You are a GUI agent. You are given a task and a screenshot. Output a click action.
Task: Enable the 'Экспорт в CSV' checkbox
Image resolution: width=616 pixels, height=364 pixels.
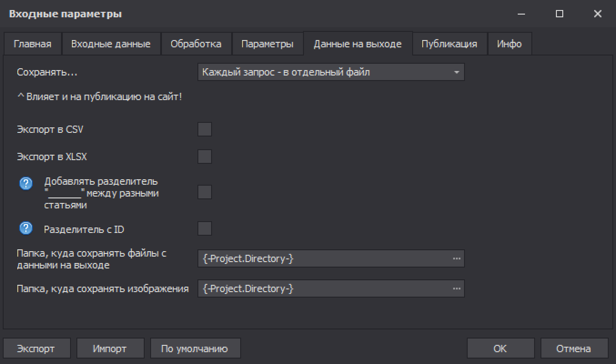(205, 129)
